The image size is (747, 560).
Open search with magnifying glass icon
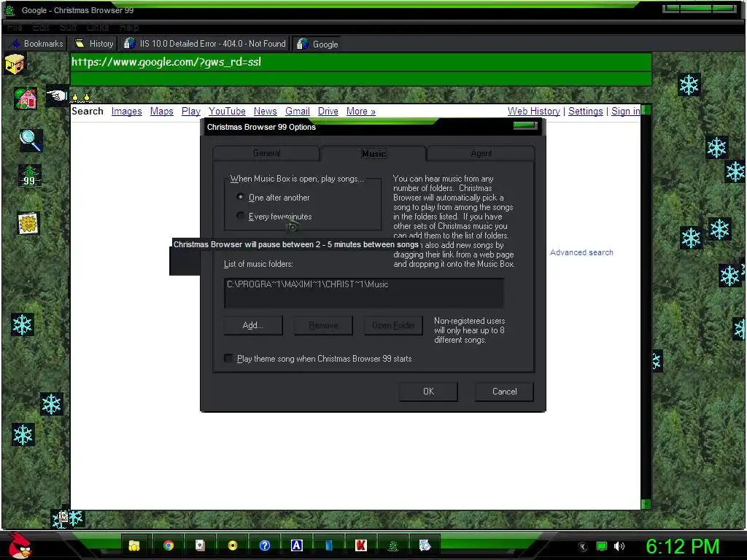point(31,141)
